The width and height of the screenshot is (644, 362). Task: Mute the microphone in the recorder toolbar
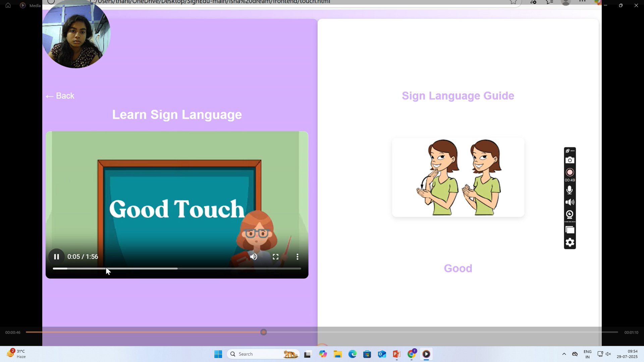click(570, 190)
